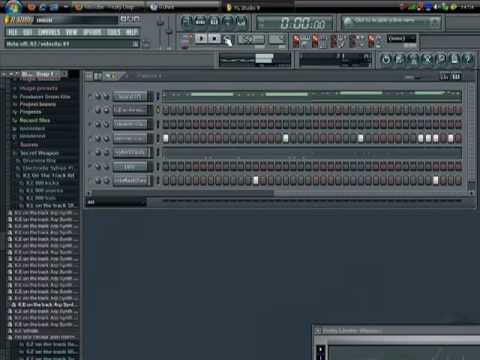Mute the third channel via its LED

tap(90, 124)
